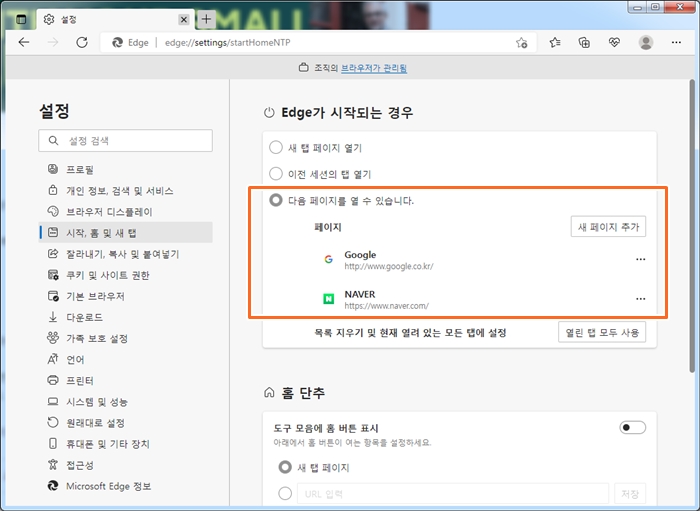700x511 pixels.
Task: Open the Favorites list icon
Action: [555, 42]
